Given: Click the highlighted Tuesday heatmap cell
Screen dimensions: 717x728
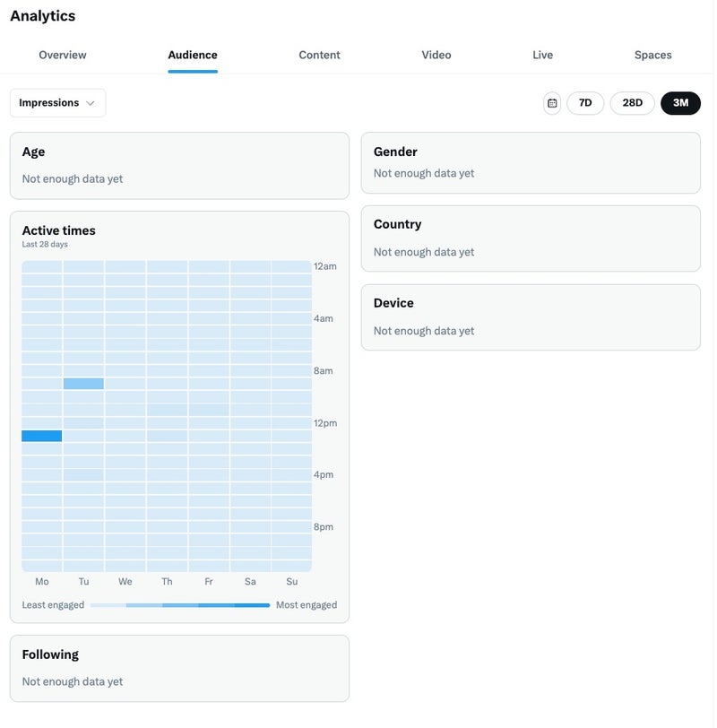Looking at the screenshot, I should [83, 384].
